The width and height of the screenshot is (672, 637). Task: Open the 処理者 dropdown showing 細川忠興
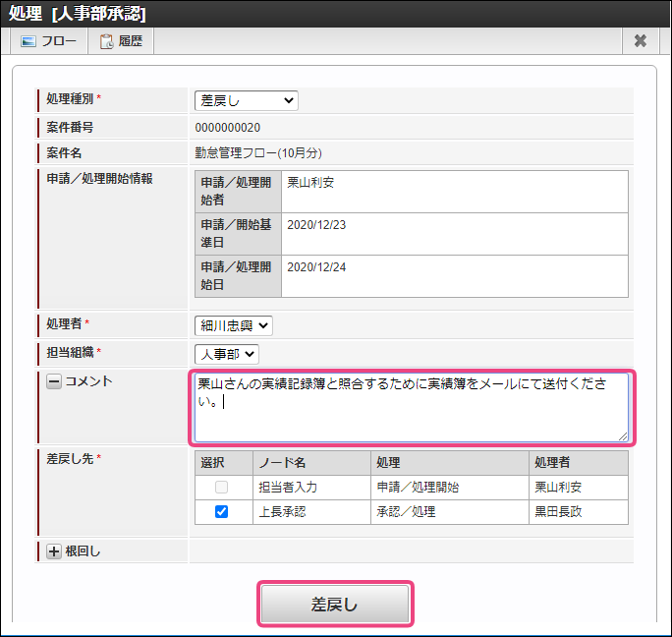[234, 325]
